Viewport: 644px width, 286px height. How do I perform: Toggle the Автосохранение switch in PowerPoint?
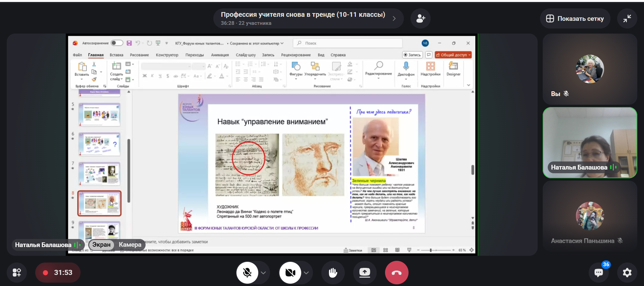tap(117, 43)
